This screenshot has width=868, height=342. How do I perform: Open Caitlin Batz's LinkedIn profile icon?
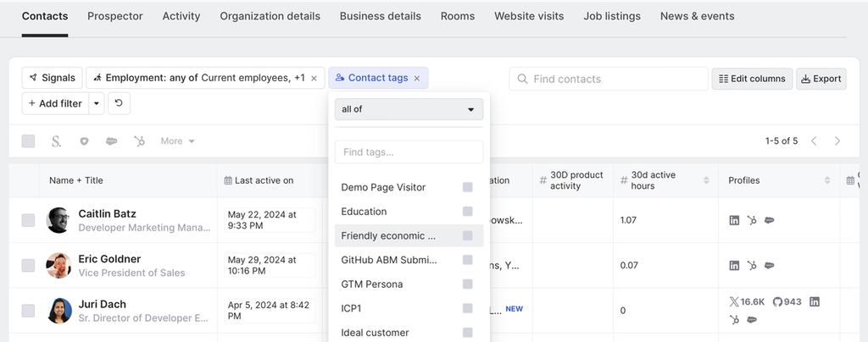734,220
